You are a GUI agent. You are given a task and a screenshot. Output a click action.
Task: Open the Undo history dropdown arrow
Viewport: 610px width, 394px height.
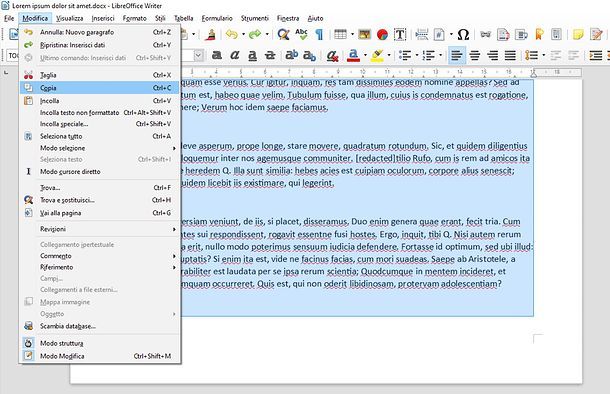(x=244, y=35)
